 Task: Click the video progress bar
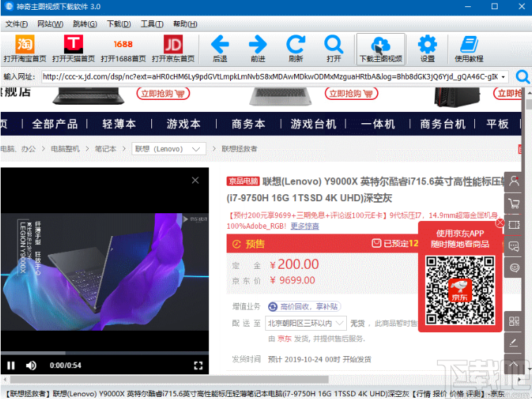[104, 353]
